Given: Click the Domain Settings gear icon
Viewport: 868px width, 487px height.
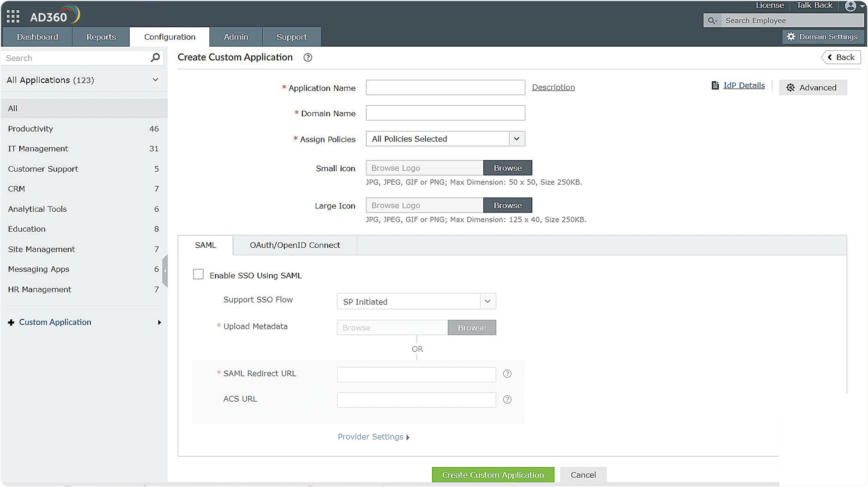Looking at the screenshot, I should tap(791, 37).
